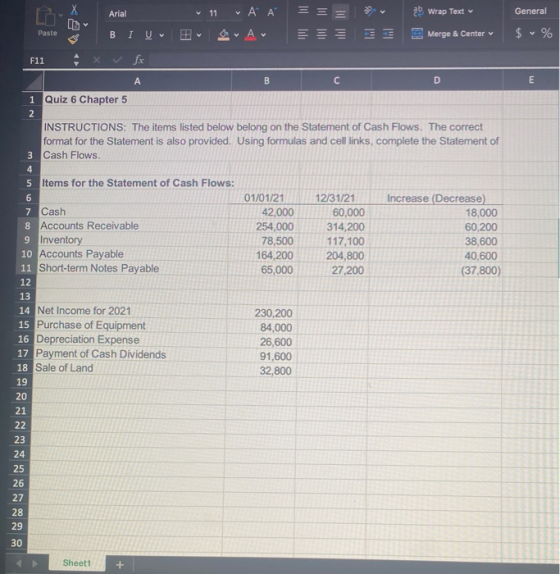Screen dimensions: 560x574
Task: Select the Format Painter brush icon
Action: pos(73,38)
